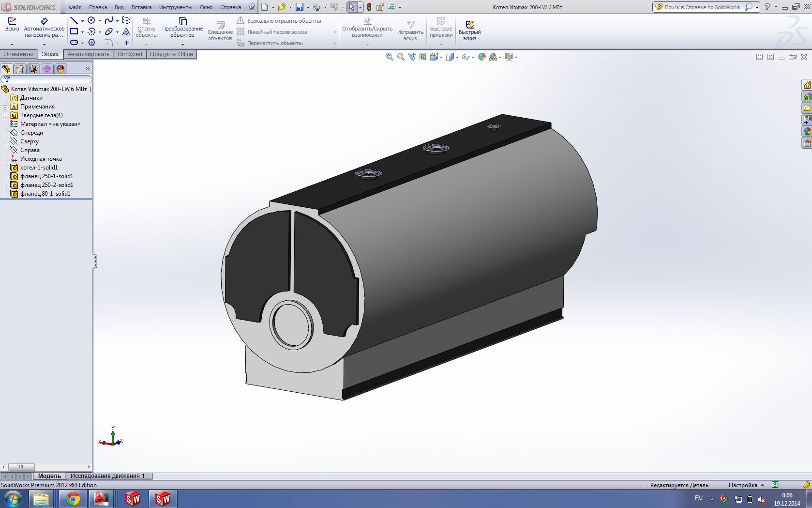The width and height of the screenshot is (812, 508).
Task: Open the Вставка menu
Action: pyautogui.click(x=141, y=7)
